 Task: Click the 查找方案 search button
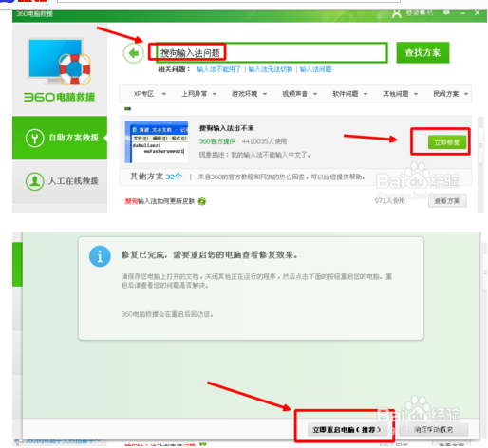[x=422, y=52]
